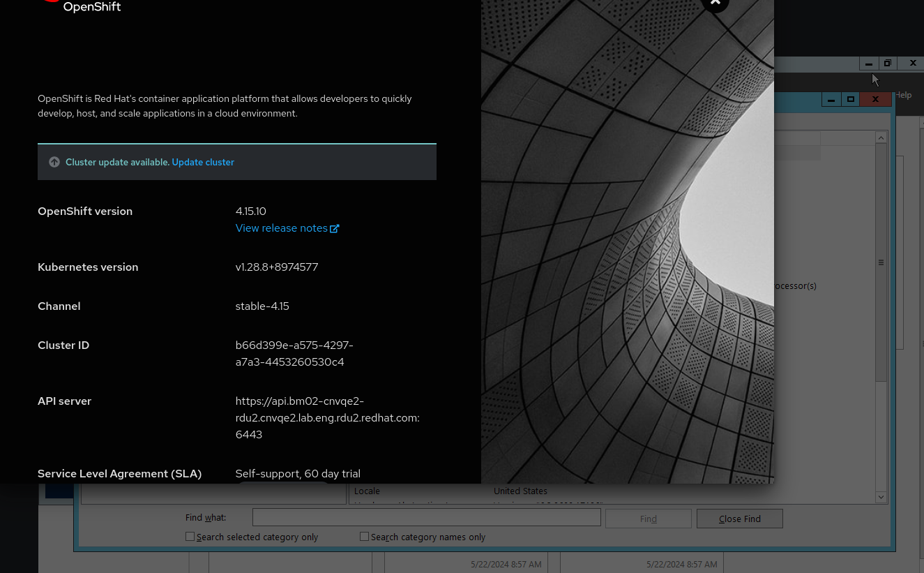Image resolution: width=924 pixels, height=573 pixels.
Task: Click the API server URL value
Action: click(328, 418)
